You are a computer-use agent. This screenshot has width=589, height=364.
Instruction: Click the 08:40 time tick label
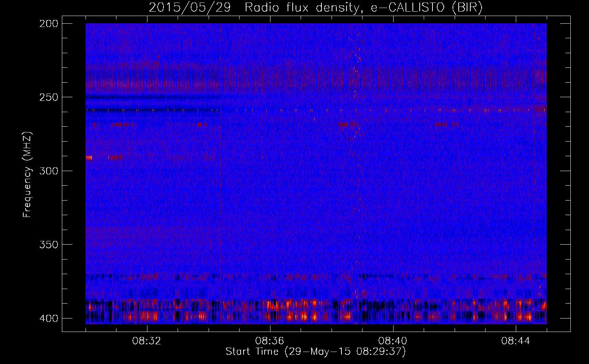pyautogui.click(x=393, y=341)
